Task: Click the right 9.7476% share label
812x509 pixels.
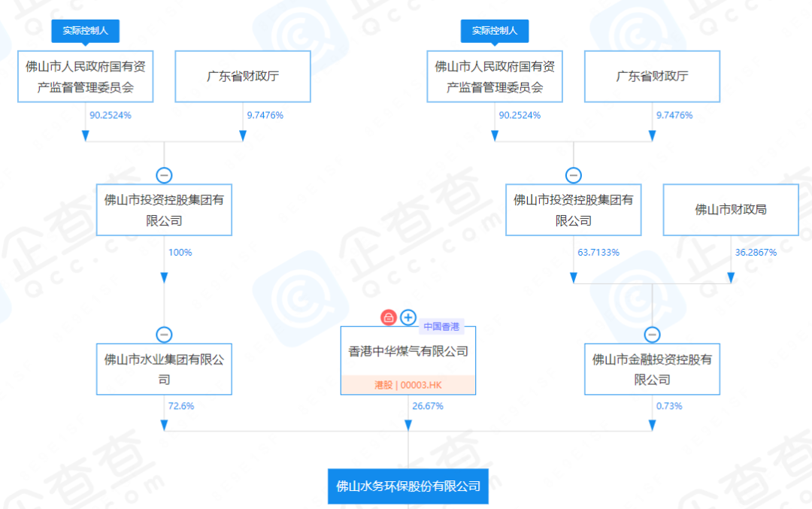Action: [x=674, y=116]
